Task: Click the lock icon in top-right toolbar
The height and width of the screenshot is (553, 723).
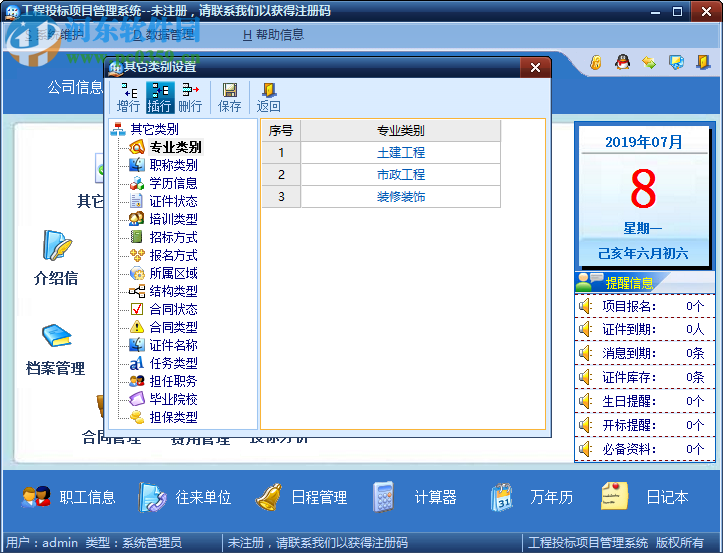Action: pyautogui.click(x=596, y=62)
